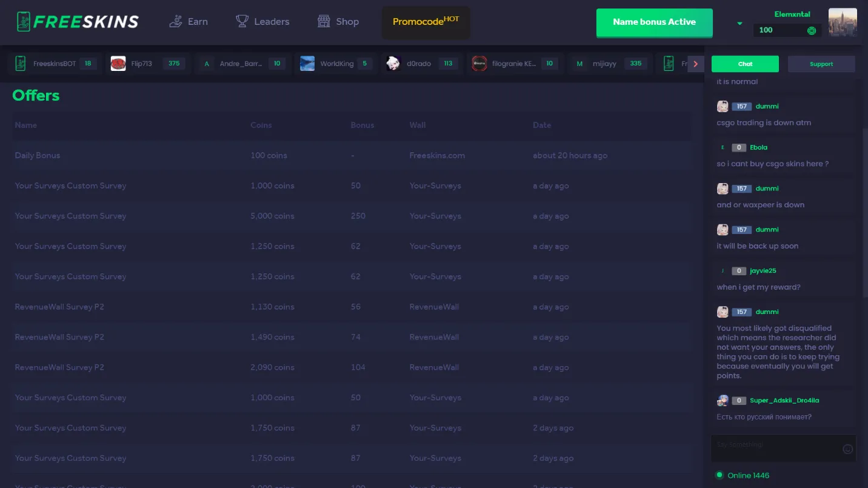Click the 5,000 coins cell
The image size is (868, 488).
pyautogui.click(x=272, y=216)
